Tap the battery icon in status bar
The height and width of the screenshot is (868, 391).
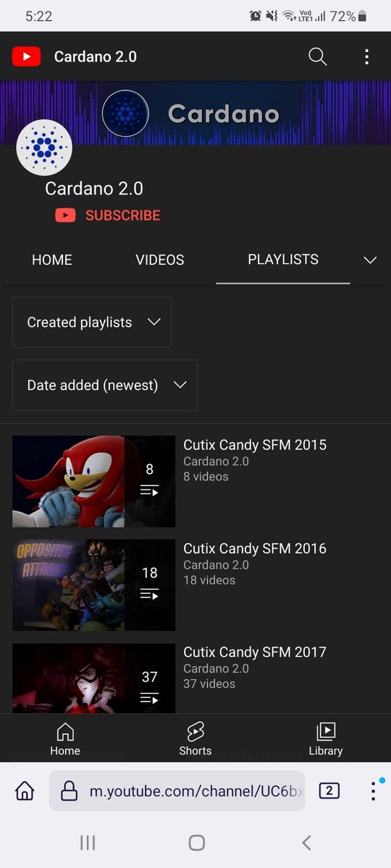[x=363, y=16]
